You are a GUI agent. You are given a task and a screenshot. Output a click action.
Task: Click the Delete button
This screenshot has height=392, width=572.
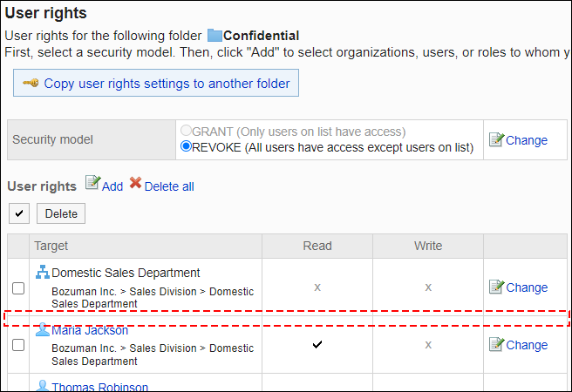click(61, 213)
